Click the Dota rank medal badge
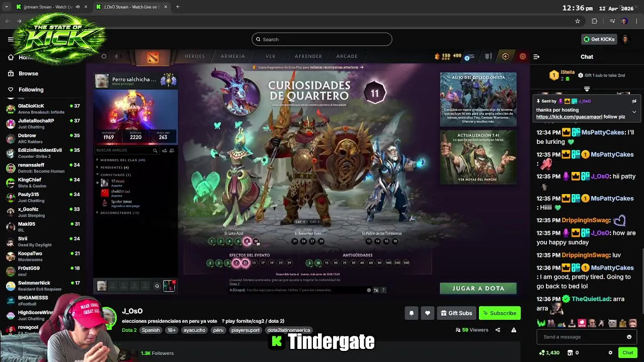 (x=168, y=80)
